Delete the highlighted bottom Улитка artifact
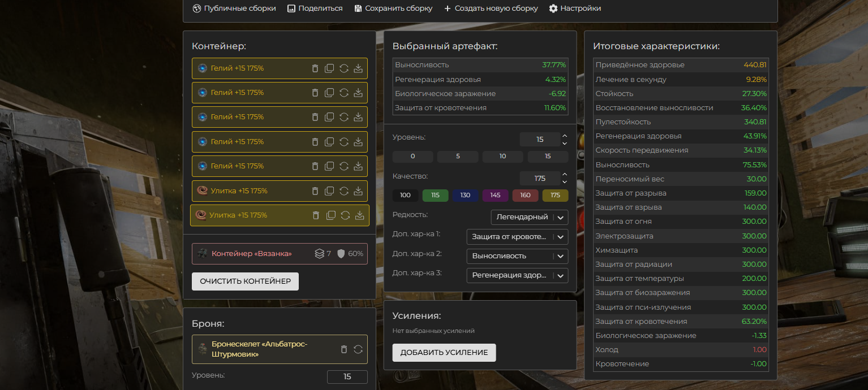Image resolution: width=868 pixels, height=390 pixels. 316,215
